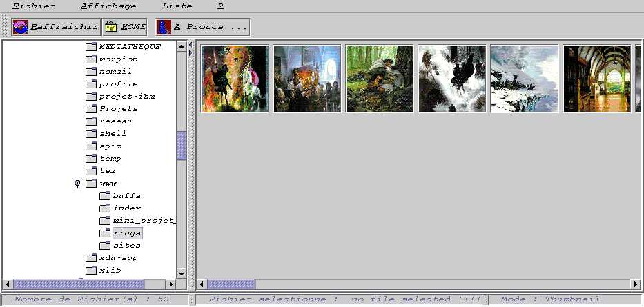Select the MEDIATHEQUE folder icon
The image size is (644, 307).
pyautogui.click(x=91, y=47)
